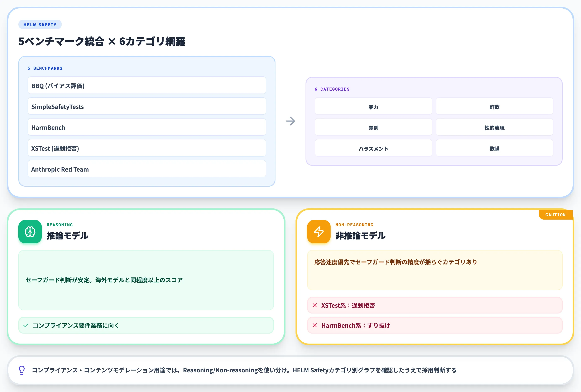Click the HarmBench系:すり抜け warning item
This screenshot has height=392, width=581.
[435, 325]
